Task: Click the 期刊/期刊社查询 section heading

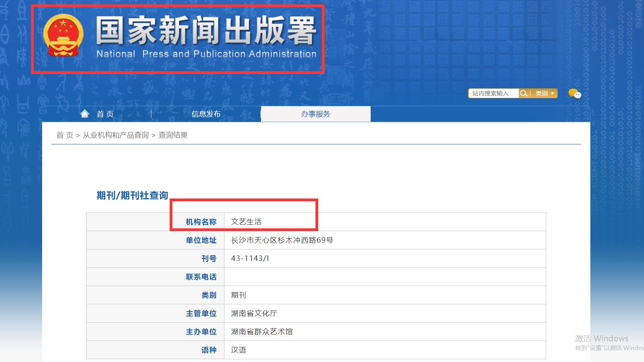Action: click(x=132, y=195)
